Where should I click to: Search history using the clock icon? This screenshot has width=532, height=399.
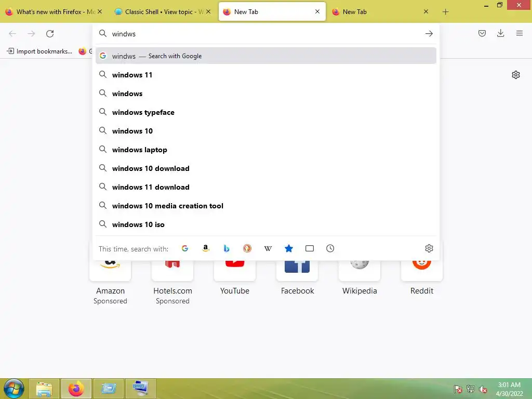pyautogui.click(x=330, y=248)
